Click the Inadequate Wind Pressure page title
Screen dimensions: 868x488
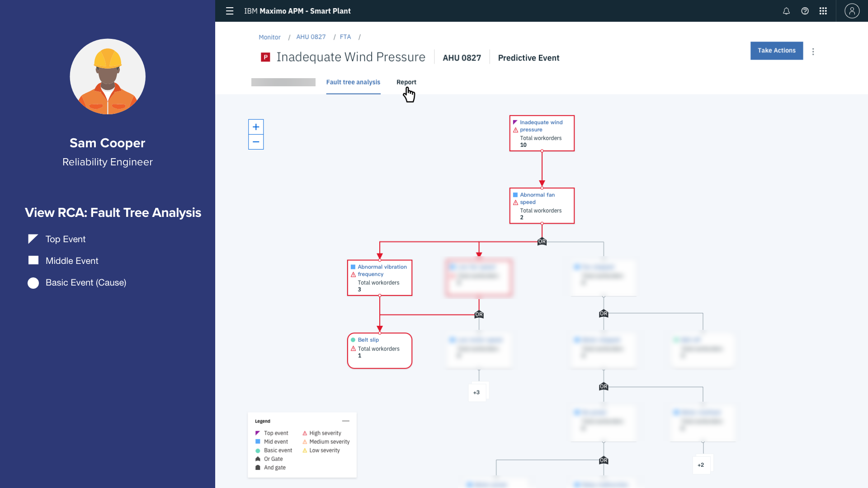pos(351,57)
